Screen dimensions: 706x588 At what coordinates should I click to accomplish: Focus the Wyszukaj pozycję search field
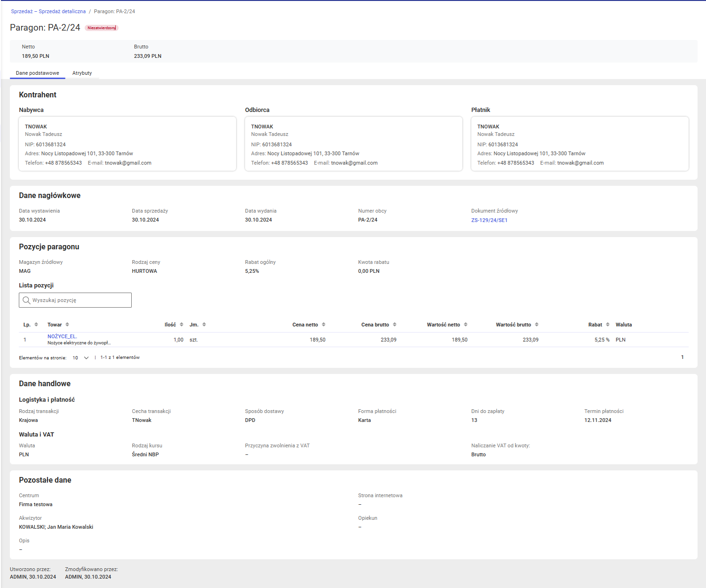click(75, 300)
